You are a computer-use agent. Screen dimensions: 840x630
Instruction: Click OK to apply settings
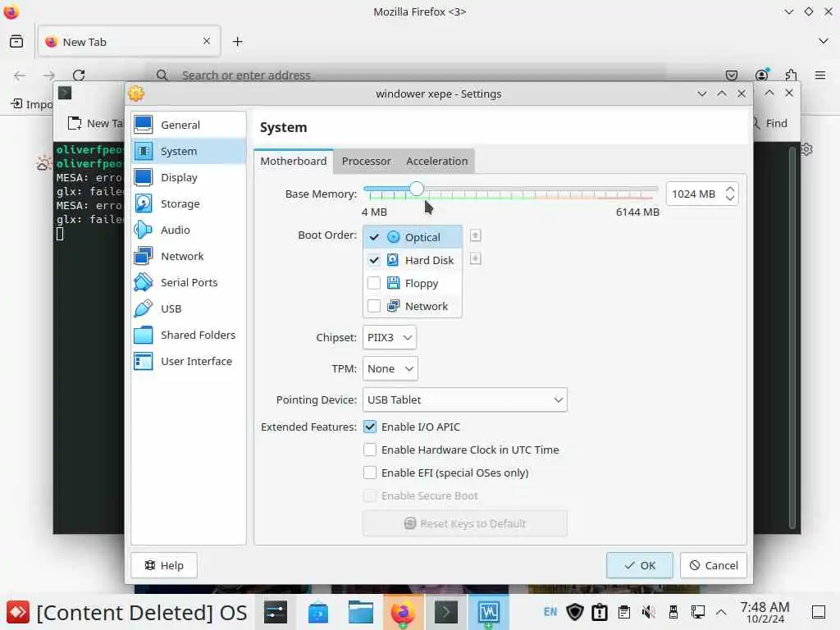click(x=640, y=565)
